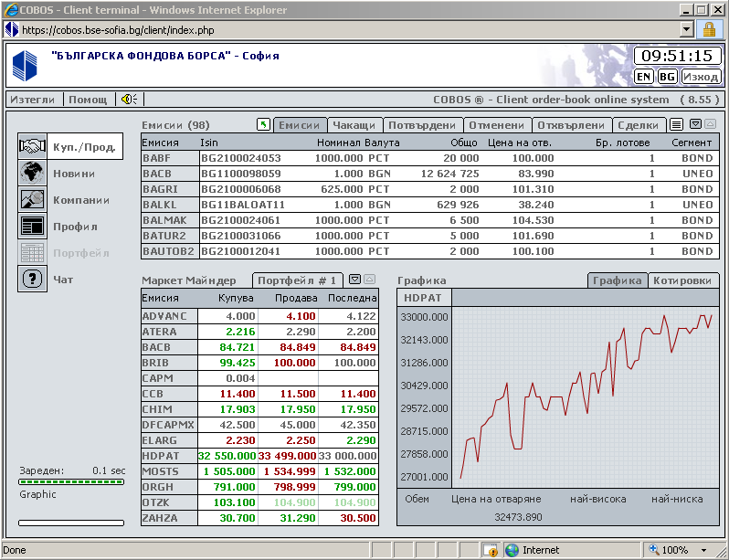Image resolution: width=729 pixels, height=560 pixels.
Task: Switch language to BG
Action: coord(667,77)
